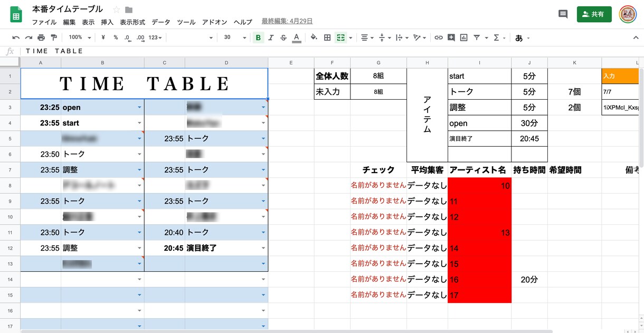Click the redo icon
Screen dimensions: 644x333
pos(29,37)
